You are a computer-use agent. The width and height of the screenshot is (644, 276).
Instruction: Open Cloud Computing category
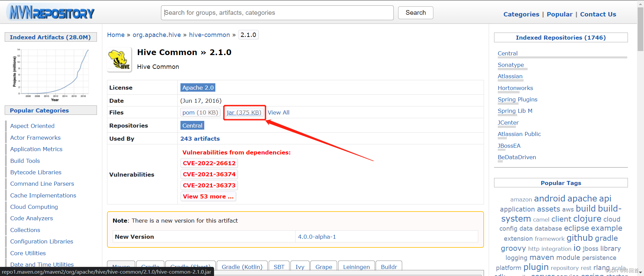tap(34, 207)
